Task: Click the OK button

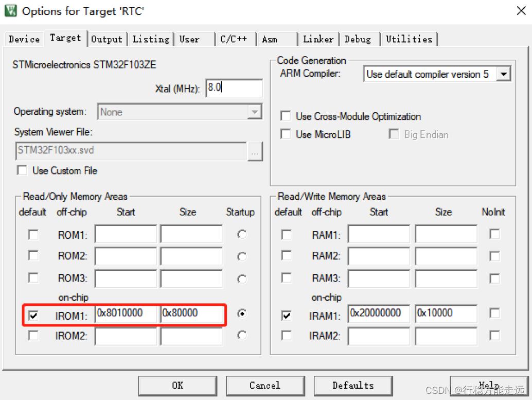Action: 178,386
